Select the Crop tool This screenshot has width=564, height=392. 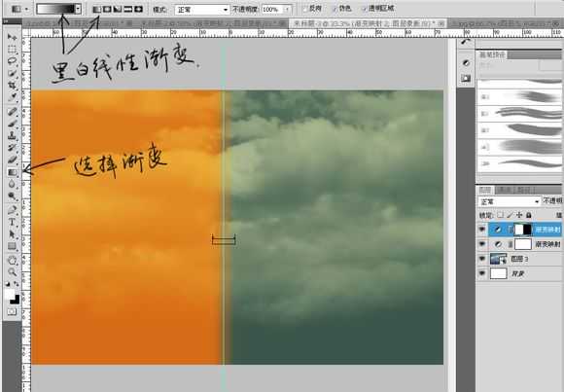tap(13, 86)
